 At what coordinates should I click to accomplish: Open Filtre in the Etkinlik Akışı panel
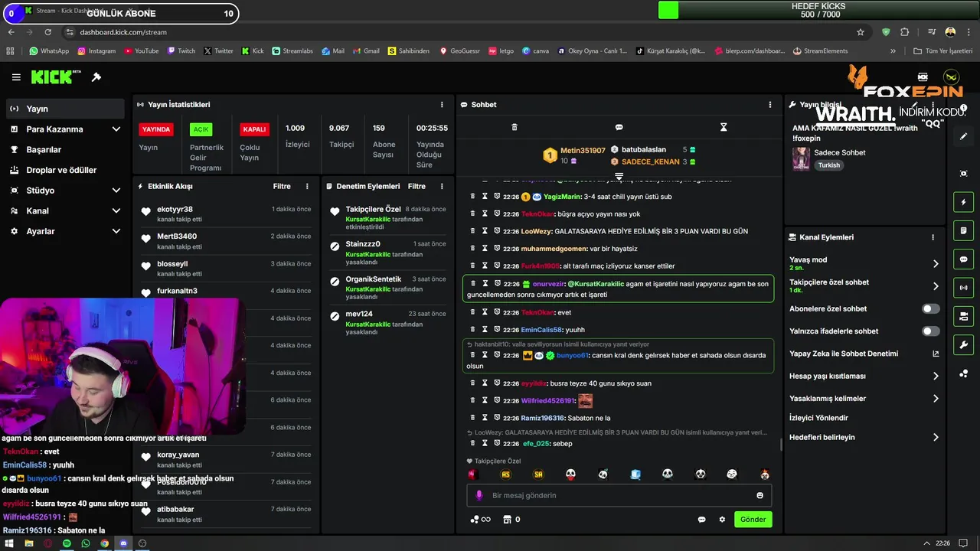(282, 186)
